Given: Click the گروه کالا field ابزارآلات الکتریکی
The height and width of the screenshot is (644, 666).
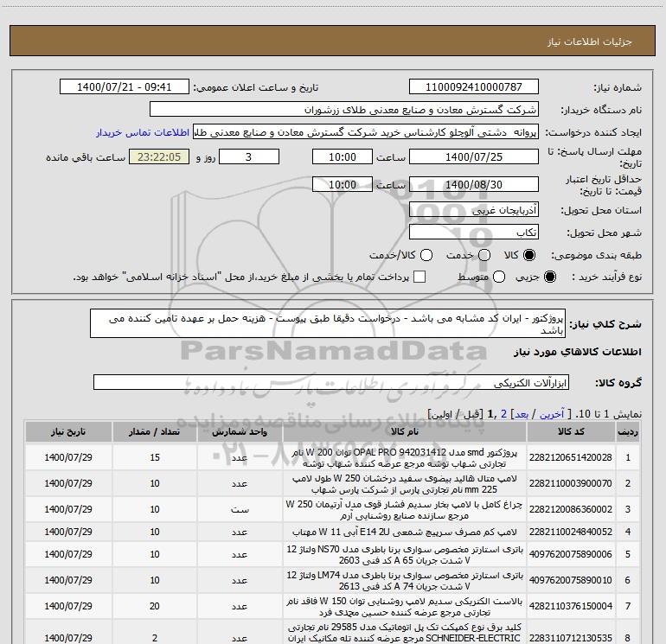Looking at the screenshot, I should pyautogui.click(x=331, y=382).
